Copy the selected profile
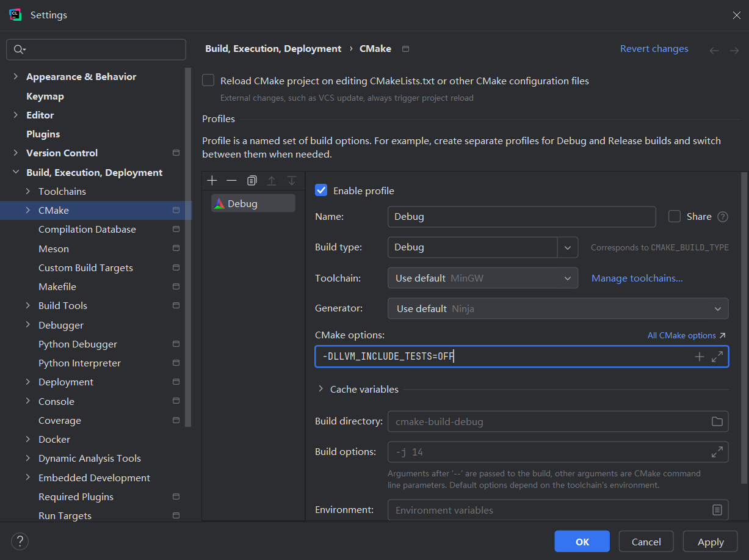The height and width of the screenshot is (560, 749). tap(251, 181)
